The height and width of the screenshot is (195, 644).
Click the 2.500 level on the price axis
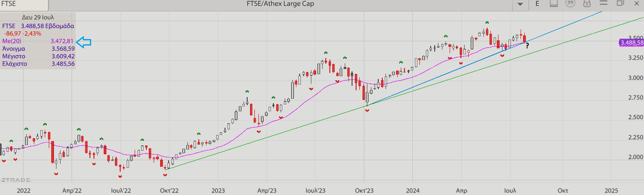pos(636,117)
